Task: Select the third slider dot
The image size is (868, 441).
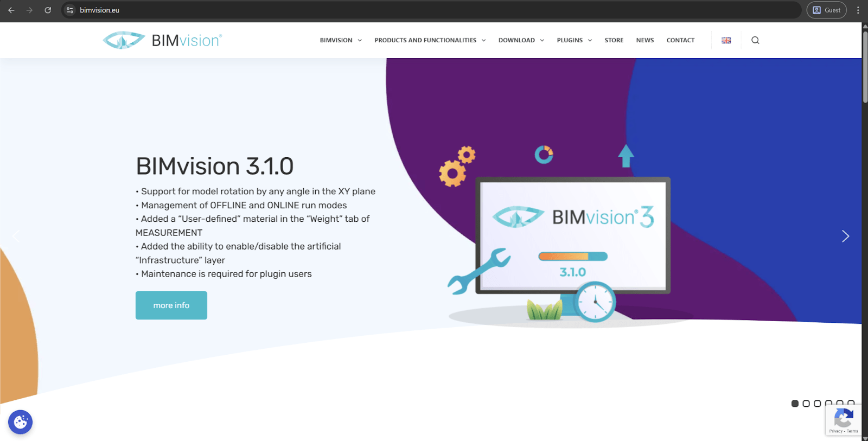Action: tap(817, 404)
